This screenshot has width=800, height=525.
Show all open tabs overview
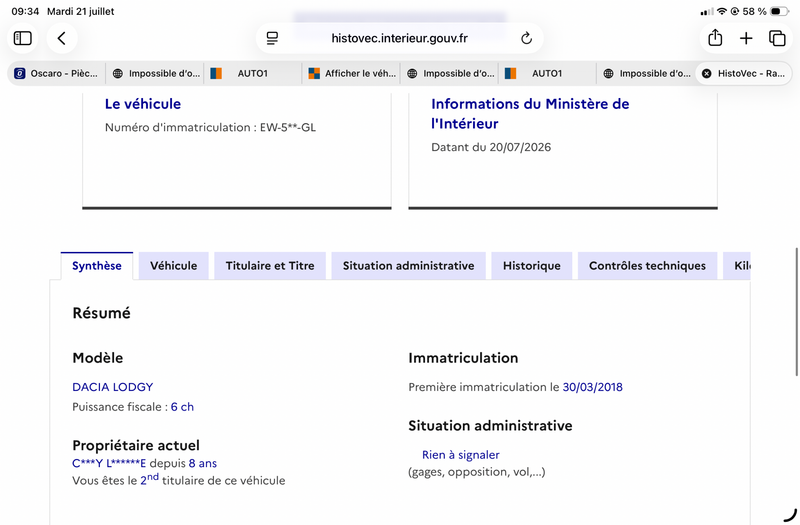(777, 38)
